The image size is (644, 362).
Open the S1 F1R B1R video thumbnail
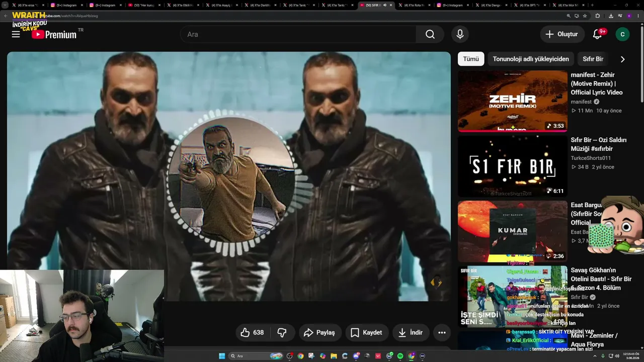tap(512, 166)
